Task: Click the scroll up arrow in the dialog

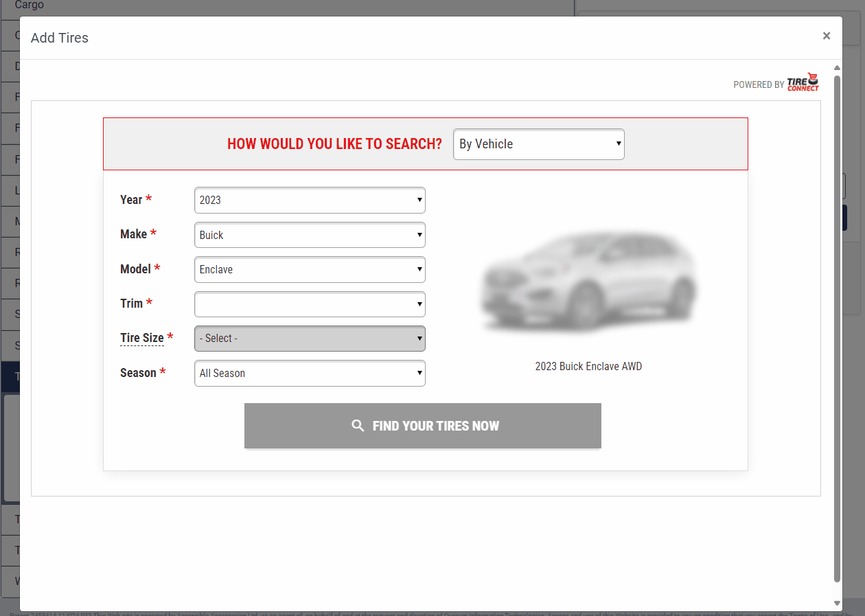Action: [837, 67]
